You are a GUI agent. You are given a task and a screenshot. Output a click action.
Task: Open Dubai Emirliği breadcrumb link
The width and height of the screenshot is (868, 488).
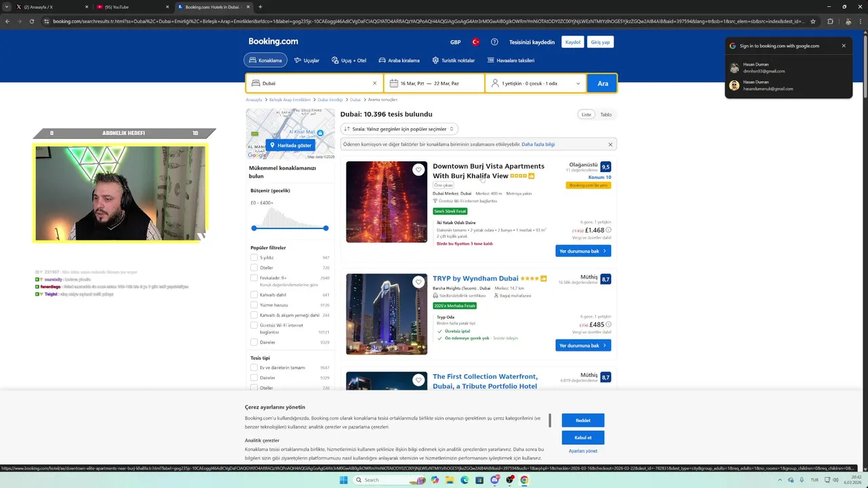tap(330, 100)
